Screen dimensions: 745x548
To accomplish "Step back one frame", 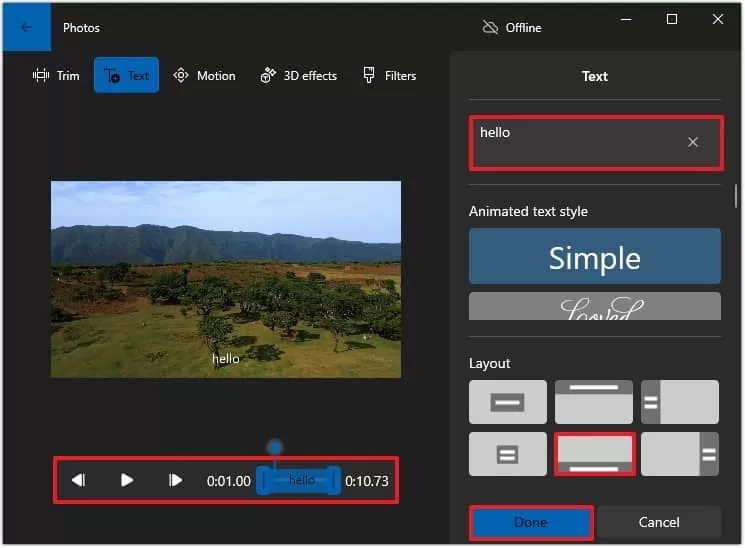I will tap(78, 481).
